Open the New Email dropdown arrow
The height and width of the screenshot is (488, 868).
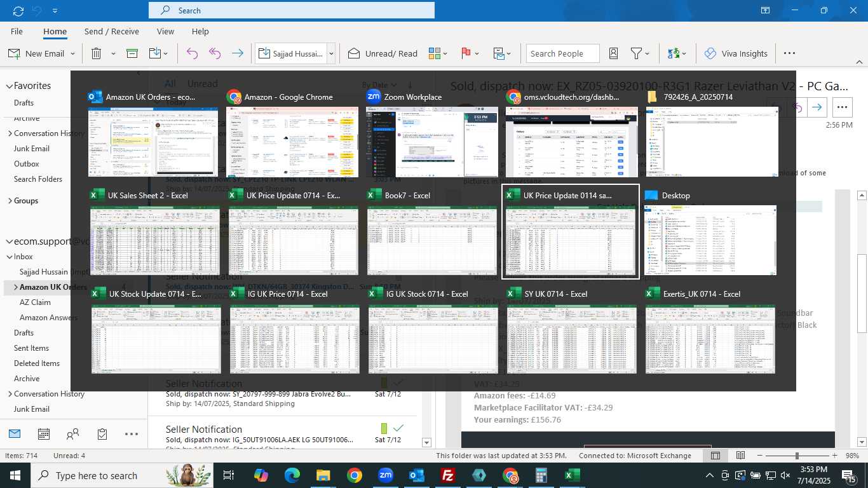pyautogui.click(x=72, y=54)
